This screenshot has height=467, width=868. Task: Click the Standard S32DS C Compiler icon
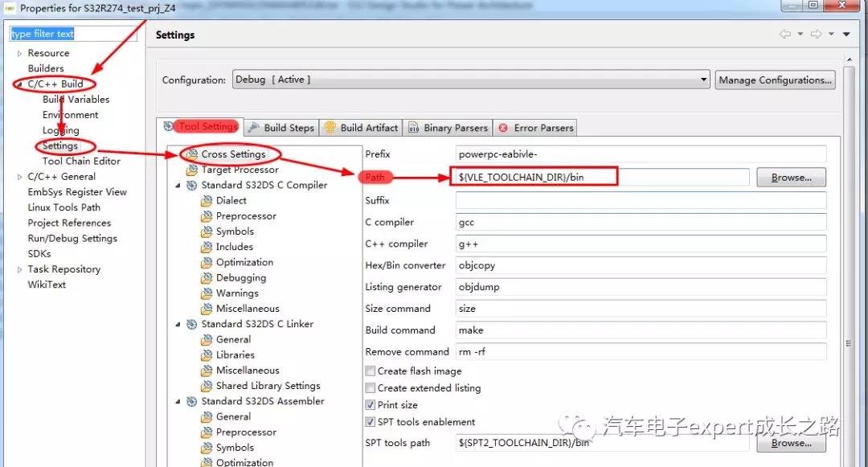pyautogui.click(x=191, y=186)
